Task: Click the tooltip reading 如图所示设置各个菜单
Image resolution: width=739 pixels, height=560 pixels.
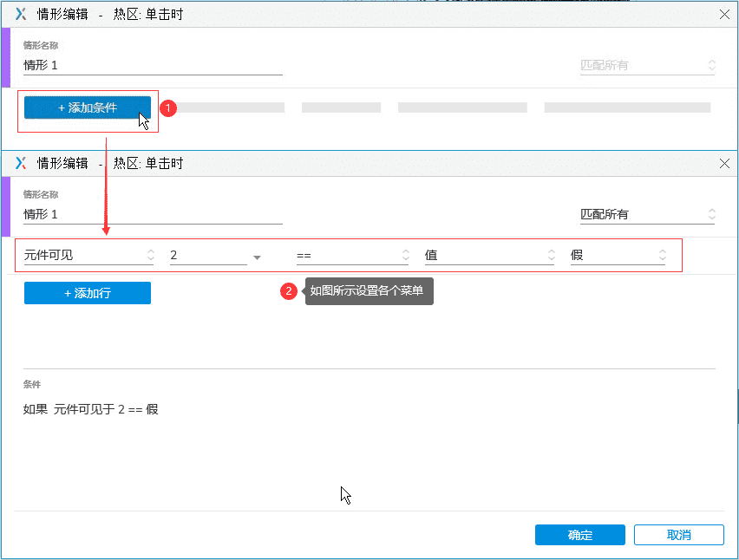Action: [369, 291]
